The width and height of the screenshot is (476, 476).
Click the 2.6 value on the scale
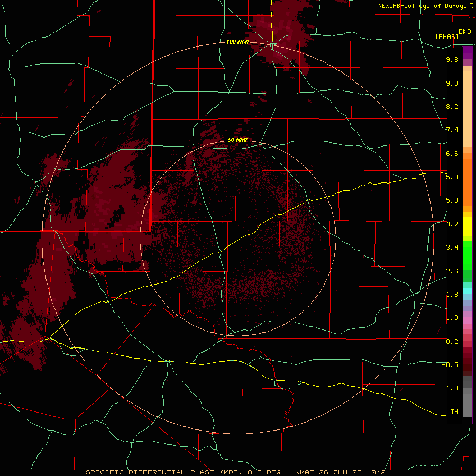pyautogui.click(x=452, y=271)
